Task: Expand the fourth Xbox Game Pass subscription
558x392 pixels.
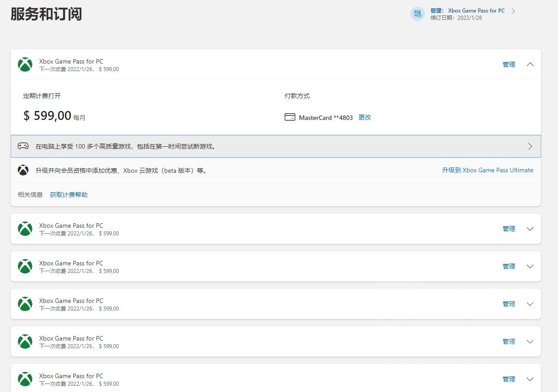Action: (530, 304)
